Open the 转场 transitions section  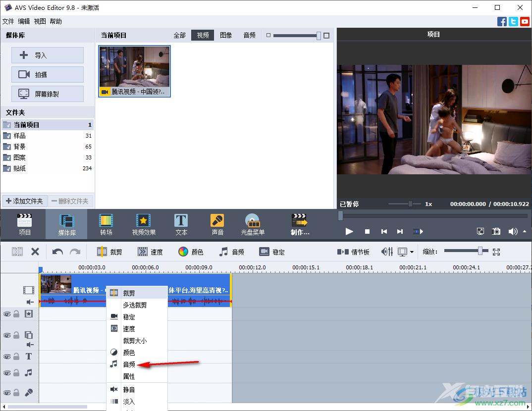pyautogui.click(x=106, y=224)
